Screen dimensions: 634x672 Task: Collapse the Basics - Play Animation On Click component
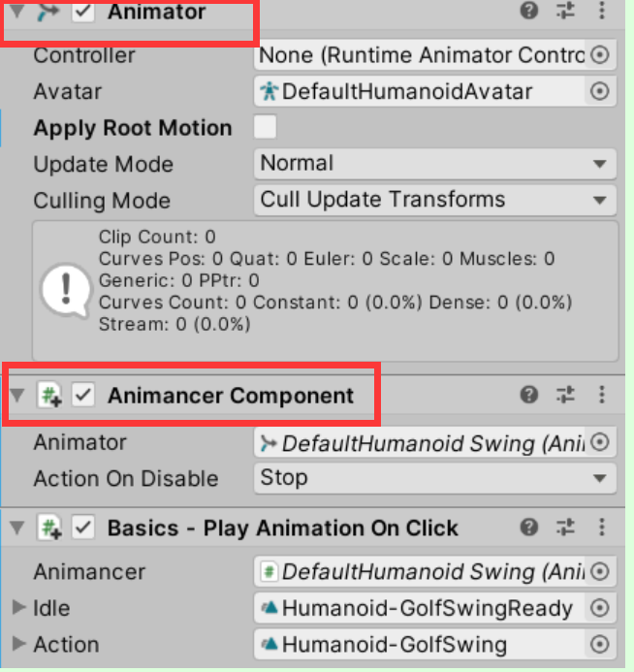click(16, 528)
